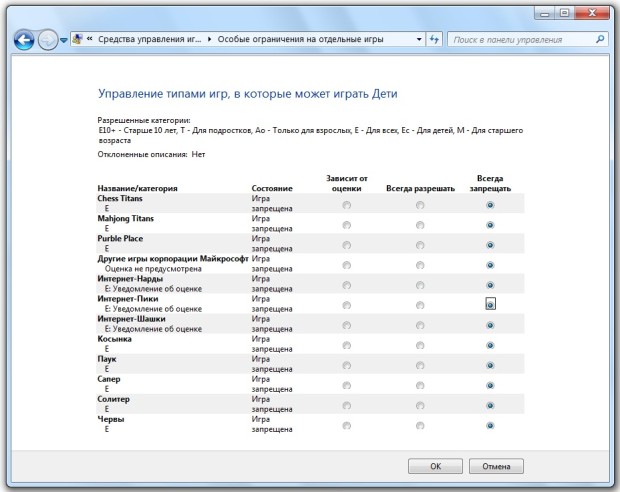This screenshot has width=620, height=492.
Task: Set Интернет-Пики to depend on rating
Action: click(x=346, y=305)
